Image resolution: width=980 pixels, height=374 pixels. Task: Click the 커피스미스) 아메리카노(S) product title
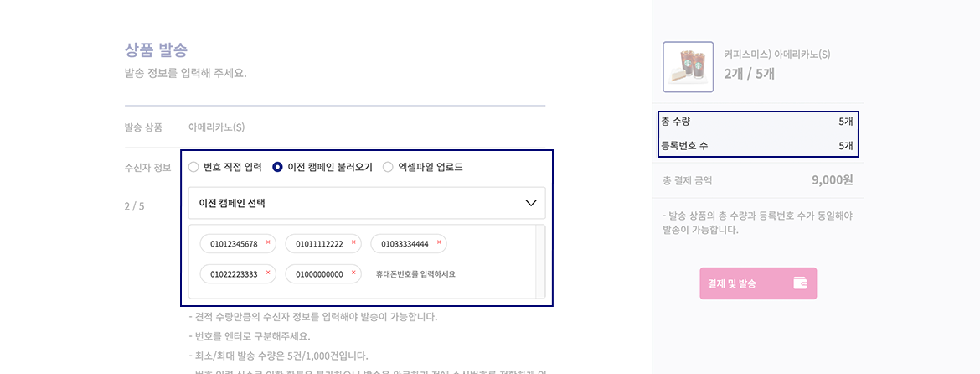pyautogui.click(x=776, y=55)
